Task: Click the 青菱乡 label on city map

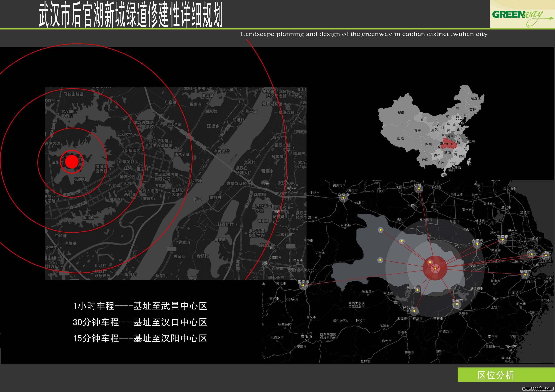Action: click(267, 171)
